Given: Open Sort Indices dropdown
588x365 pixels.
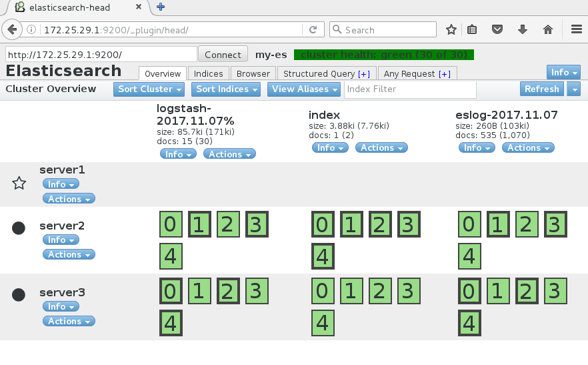Looking at the screenshot, I should click(226, 89).
